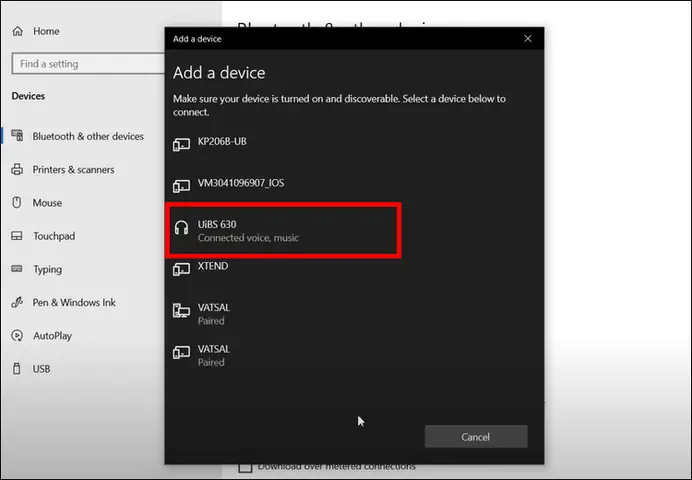Click the Touchpad icon
This screenshot has width=692, height=480.
point(17,236)
